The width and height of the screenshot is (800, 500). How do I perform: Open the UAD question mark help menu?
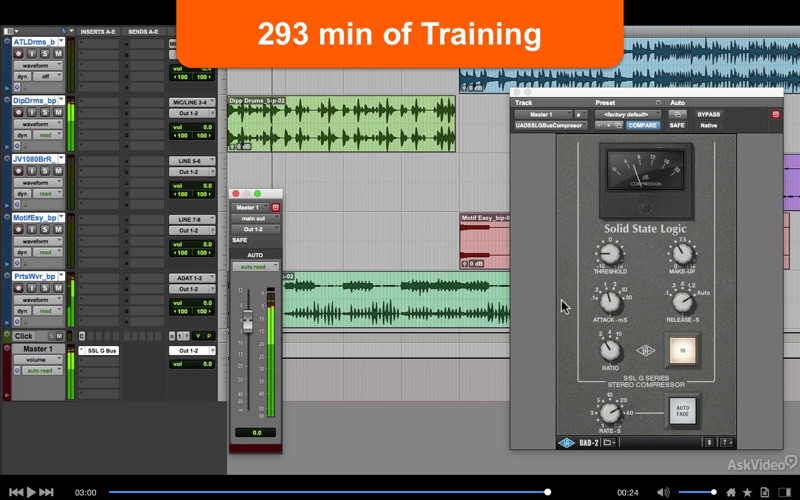point(727,443)
